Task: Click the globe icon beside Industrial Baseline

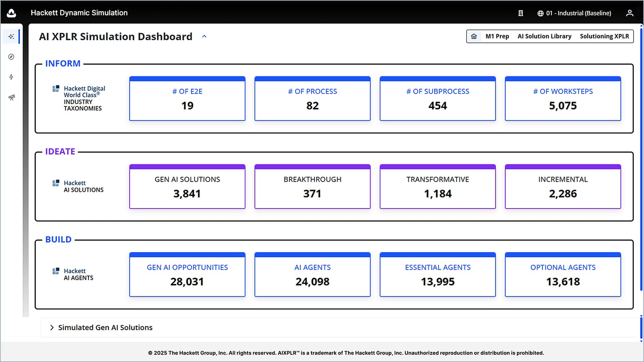Action: pyautogui.click(x=540, y=13)
